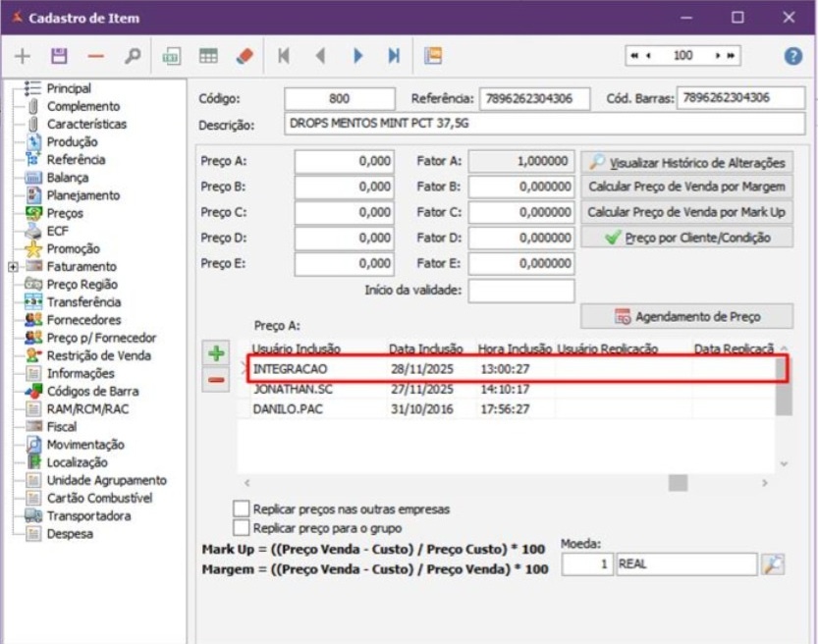Image resolution: width=818 pixels, height=644 pixels.
Task: Open Preço por Cliente/Condição
Action: pos(687,238)
